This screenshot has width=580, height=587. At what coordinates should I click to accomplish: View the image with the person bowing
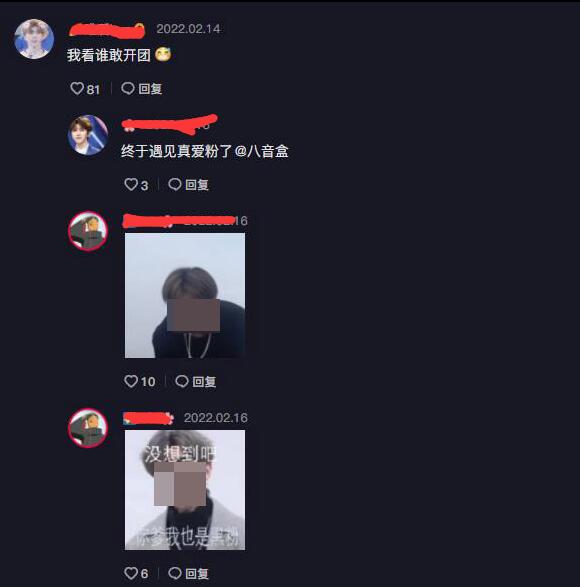tap(185, 295)
